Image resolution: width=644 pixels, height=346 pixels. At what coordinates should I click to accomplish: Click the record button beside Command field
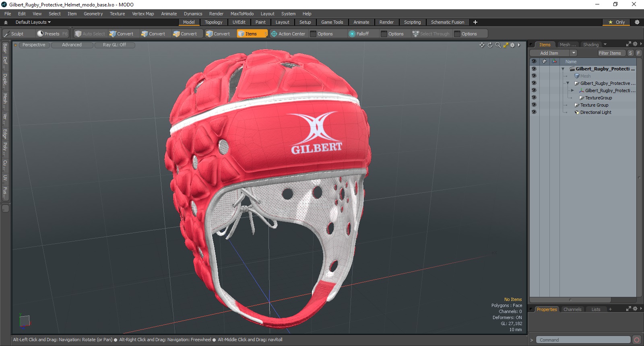click(636, 340)
